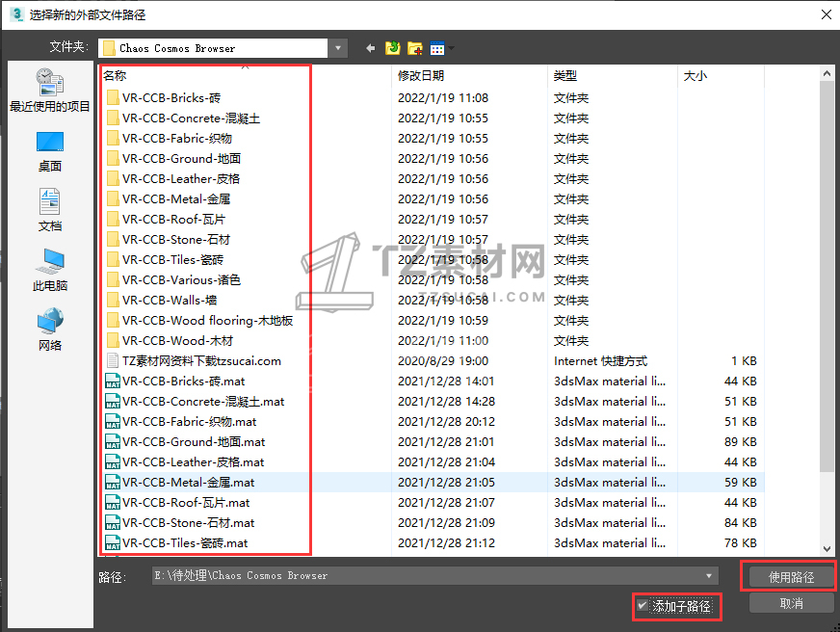Select folder icon of VR-CCB-Concrete-混凝土
This screenshot has height=632, width=840.
[x=113, y=118]
